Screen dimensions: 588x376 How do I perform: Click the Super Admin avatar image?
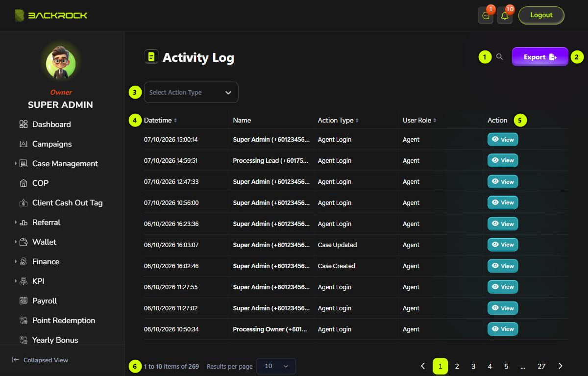(x=61, y=64)
